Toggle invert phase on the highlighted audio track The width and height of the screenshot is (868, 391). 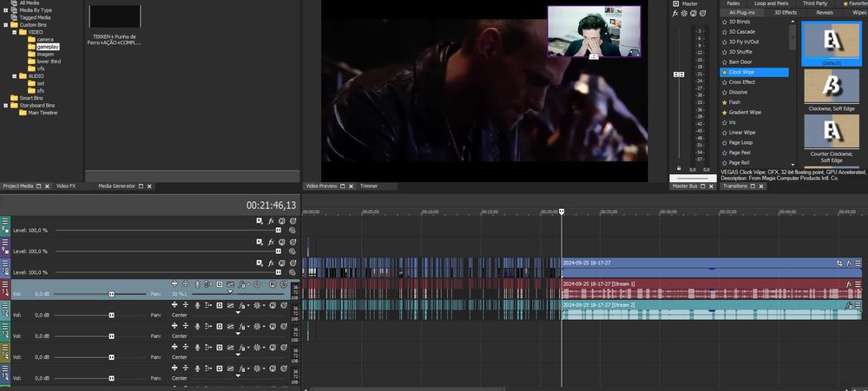tap(231, 283)
